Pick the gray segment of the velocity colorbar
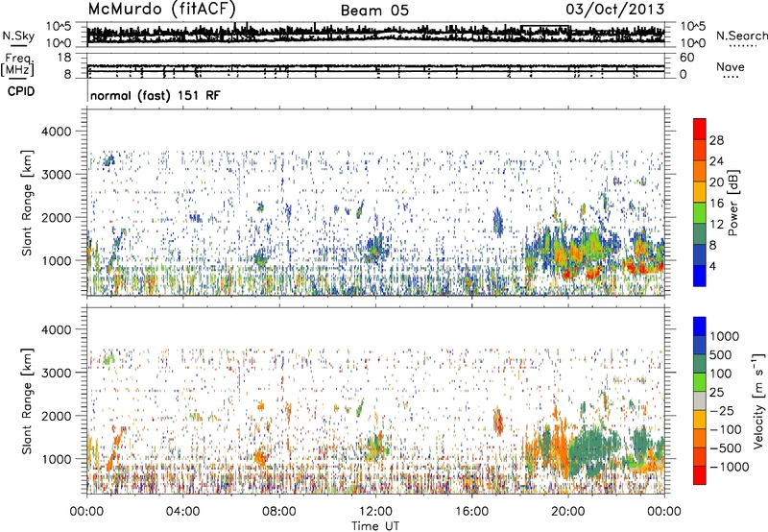 pos(700,400)
